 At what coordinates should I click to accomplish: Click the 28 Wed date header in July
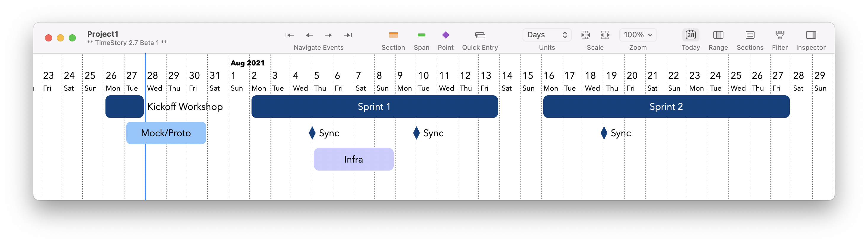[x=154, y=81]
